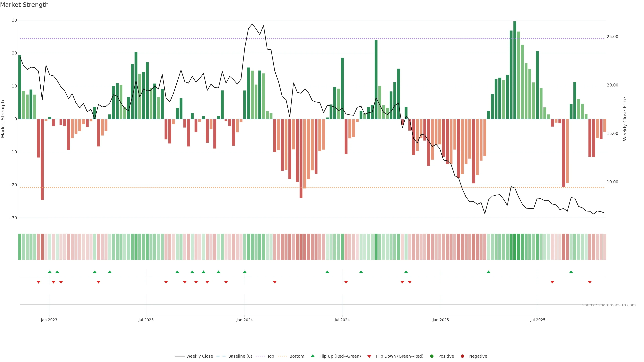Click the Jul 2024 x-axis label
644x362 pixels.
[x=342, y=320]
